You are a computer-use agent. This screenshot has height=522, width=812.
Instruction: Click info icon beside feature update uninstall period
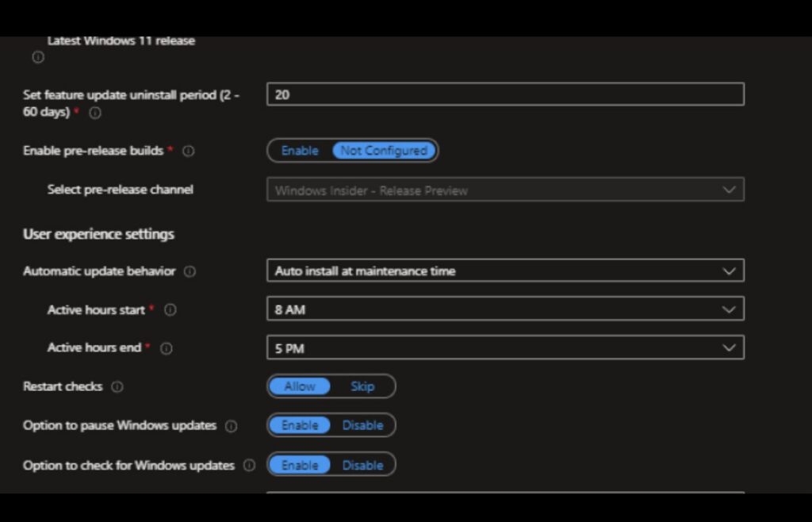tap(95, 113)
